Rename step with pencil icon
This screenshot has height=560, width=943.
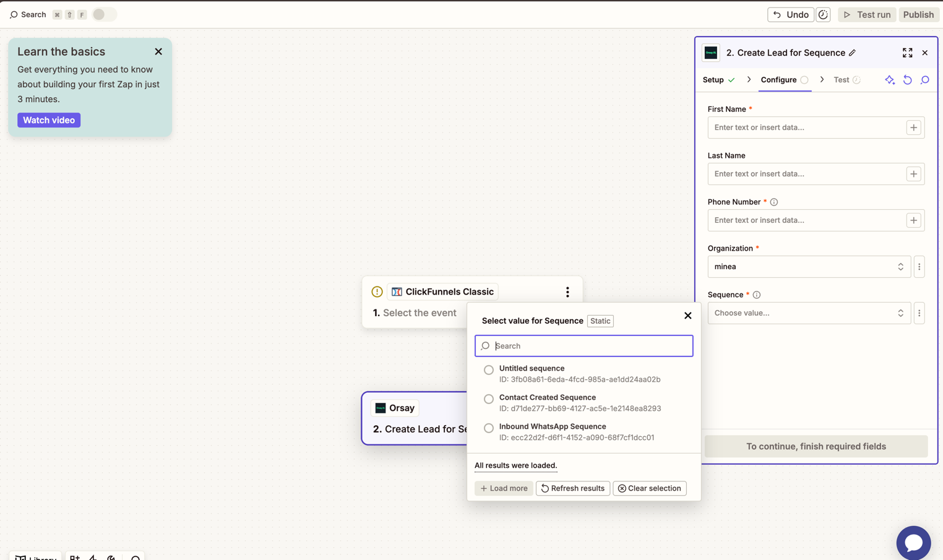(x=852, y=53)
